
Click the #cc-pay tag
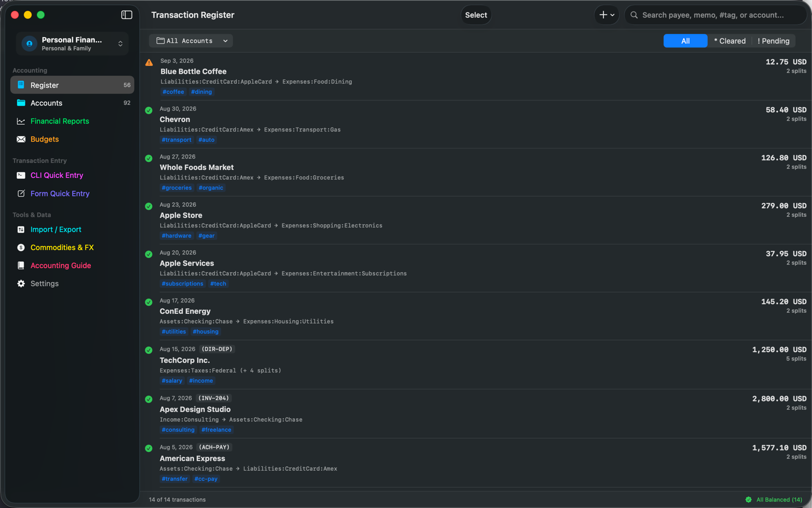206,479
